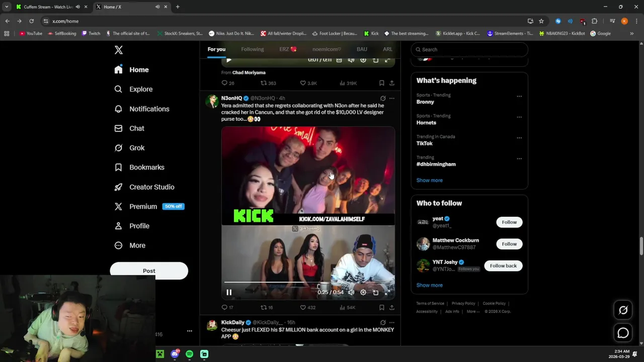Open the Kick bookmark

point(371,34)
